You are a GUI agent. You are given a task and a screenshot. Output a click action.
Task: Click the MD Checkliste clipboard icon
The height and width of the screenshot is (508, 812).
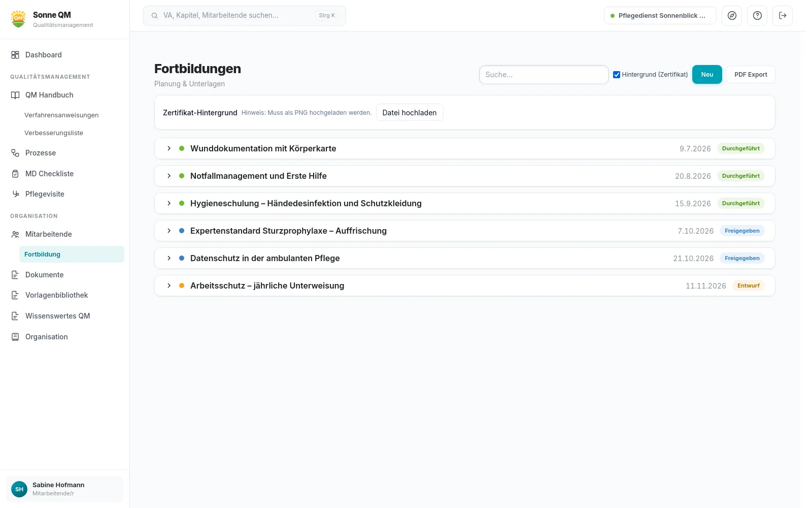coord(15,174)
